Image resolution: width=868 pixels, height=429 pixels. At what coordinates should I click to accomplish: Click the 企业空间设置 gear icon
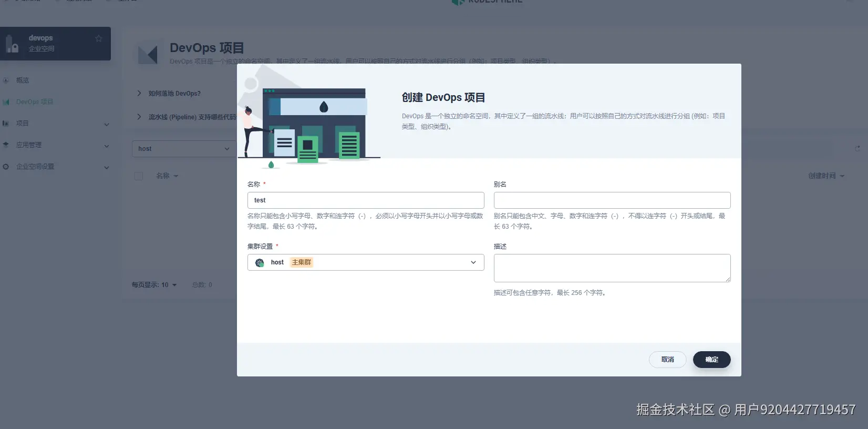coord(6,167)
